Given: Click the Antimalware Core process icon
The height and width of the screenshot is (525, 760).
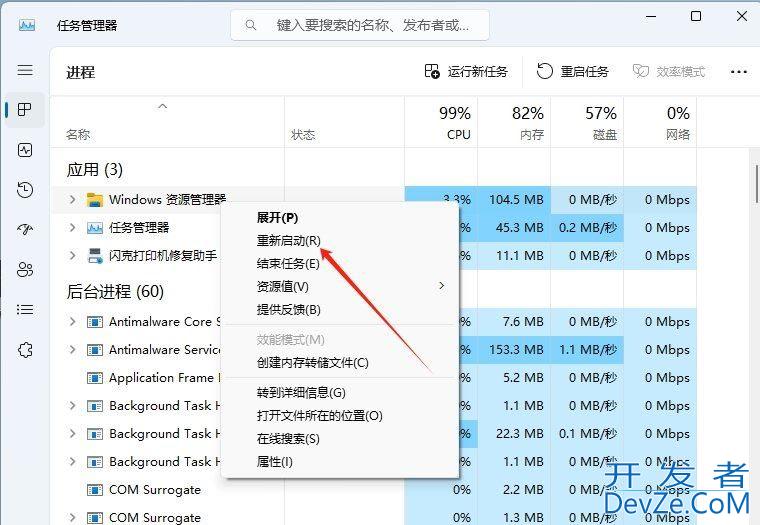Looking at the screenshot, I should point(95,321).
